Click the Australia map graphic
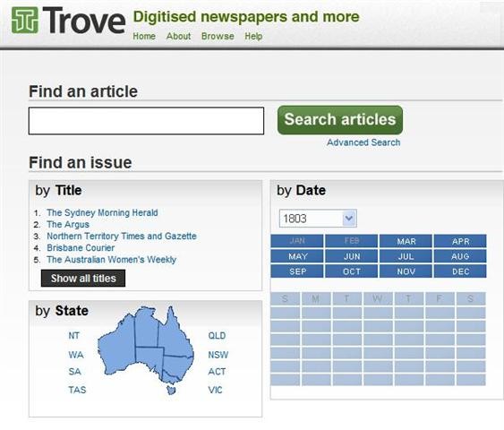Screen dimensions: 504x430 coord(146,349)
